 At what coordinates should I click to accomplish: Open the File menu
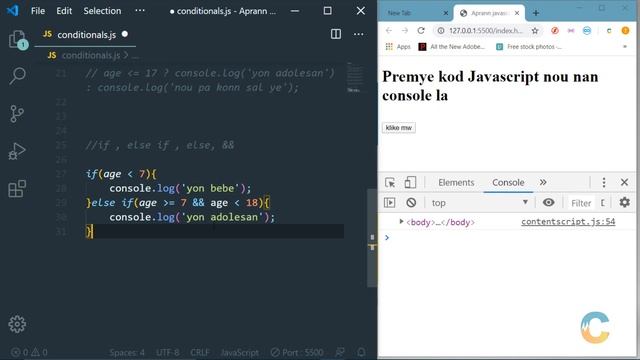point(38,11)
